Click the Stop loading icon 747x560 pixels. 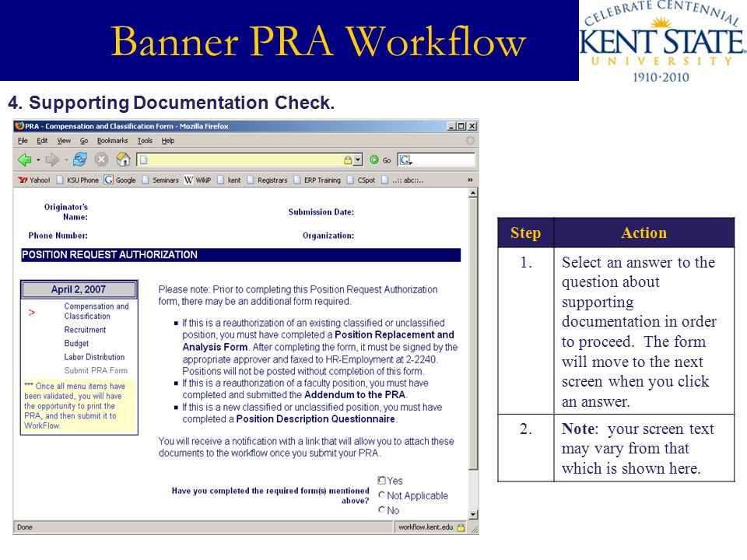coord(101,159)
